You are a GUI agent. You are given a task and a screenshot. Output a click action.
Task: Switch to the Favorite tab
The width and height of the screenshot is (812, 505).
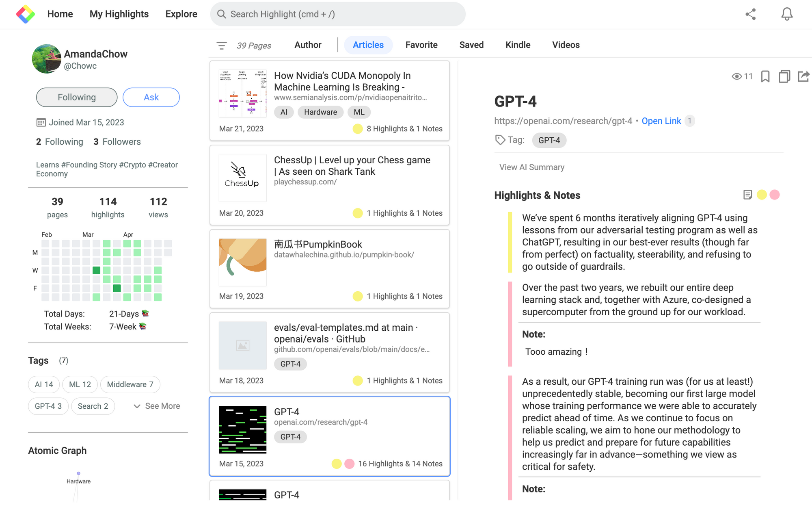pyautogui.click(x=421, y=45)
